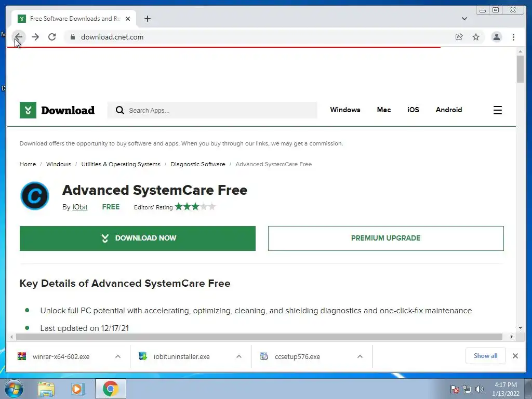Image resolution: width=532 pixels, height=399 pixels.
Task: Click magnifier icon in Search Apps box
Action: pyautogui.click(x=120, y=110)
